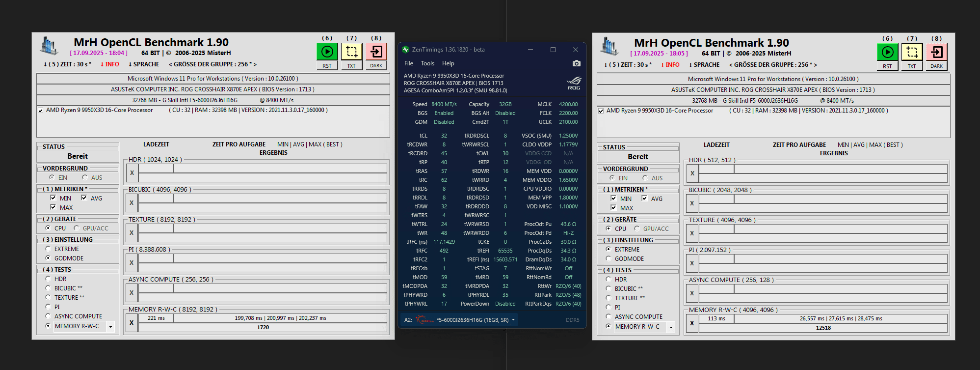Click the TXT selection icon in left benchmark window
This screenshot has height=370, width=980.
351,52
